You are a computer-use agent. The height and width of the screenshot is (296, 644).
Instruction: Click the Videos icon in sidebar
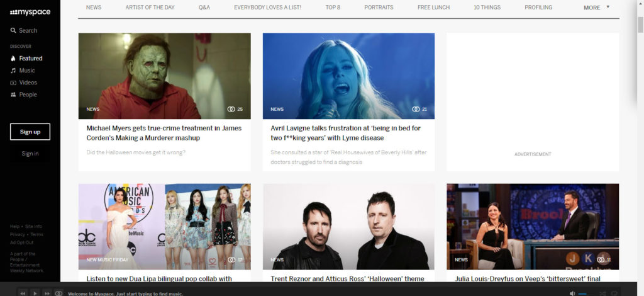13,83
